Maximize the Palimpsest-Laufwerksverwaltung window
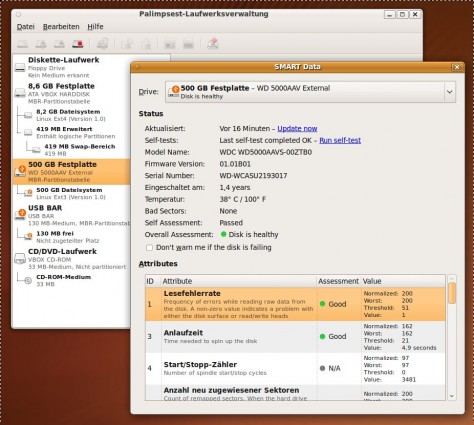Image resolution: width=474 pixels, height=425 pixels. pos(402,14)
